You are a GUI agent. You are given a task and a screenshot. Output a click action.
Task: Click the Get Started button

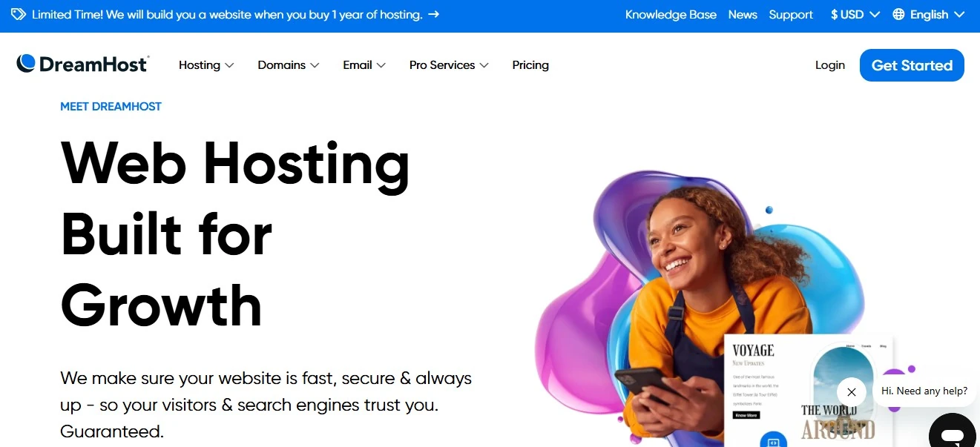pos(912,65)
